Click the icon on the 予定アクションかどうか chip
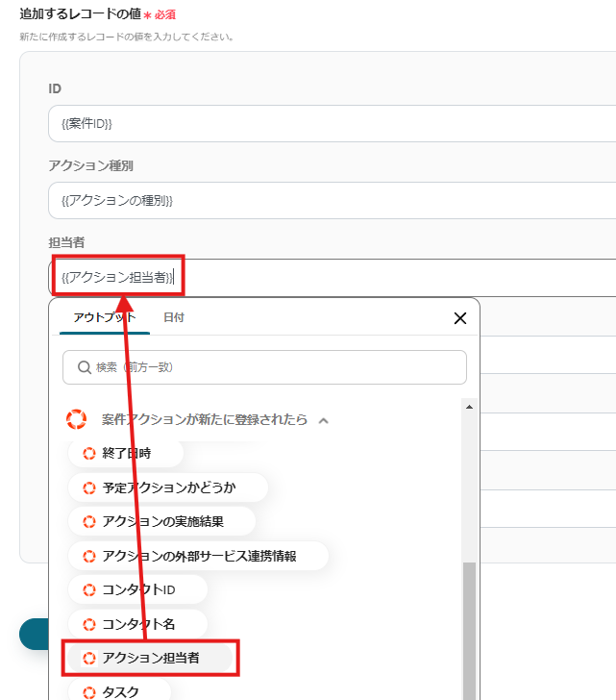 (89, 487)
